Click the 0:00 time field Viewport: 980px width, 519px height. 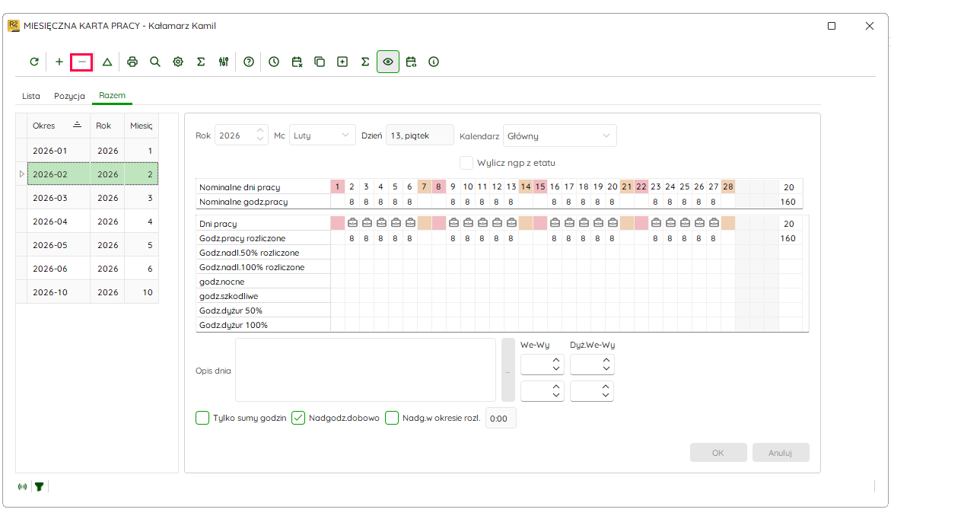tap(501, 418)
